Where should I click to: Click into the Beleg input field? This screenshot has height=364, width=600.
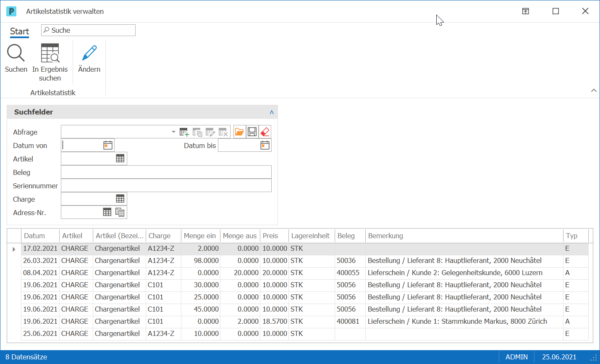point(166,172)
